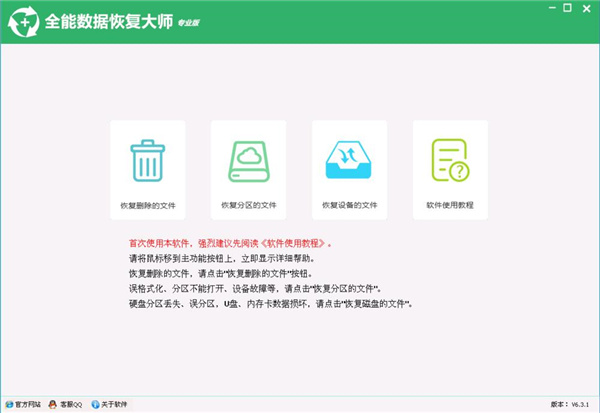The image size is (600, 413).
Task: Click the 恢复分区的文件 label
Action: pyautogui.click(x=249, y=206)
